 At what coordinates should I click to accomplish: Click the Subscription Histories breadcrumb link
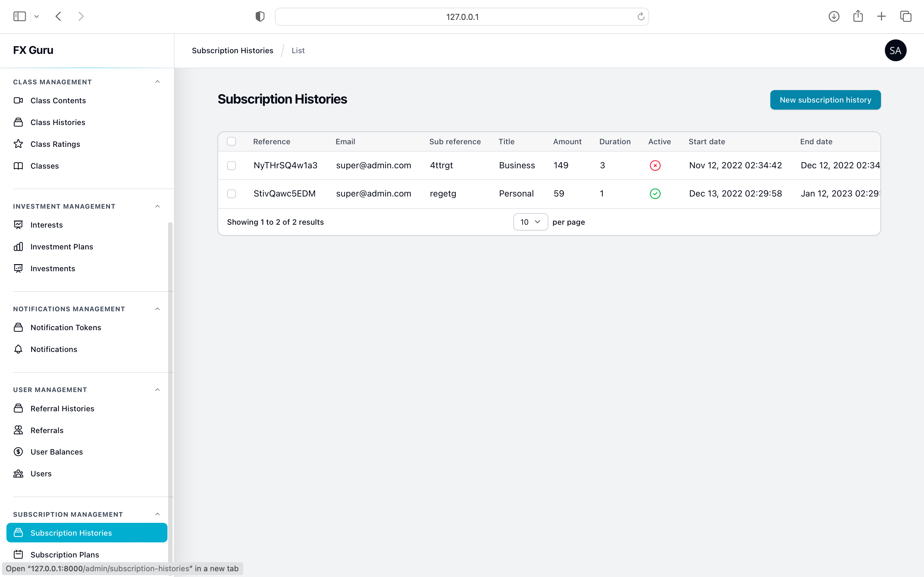[233, 50]
